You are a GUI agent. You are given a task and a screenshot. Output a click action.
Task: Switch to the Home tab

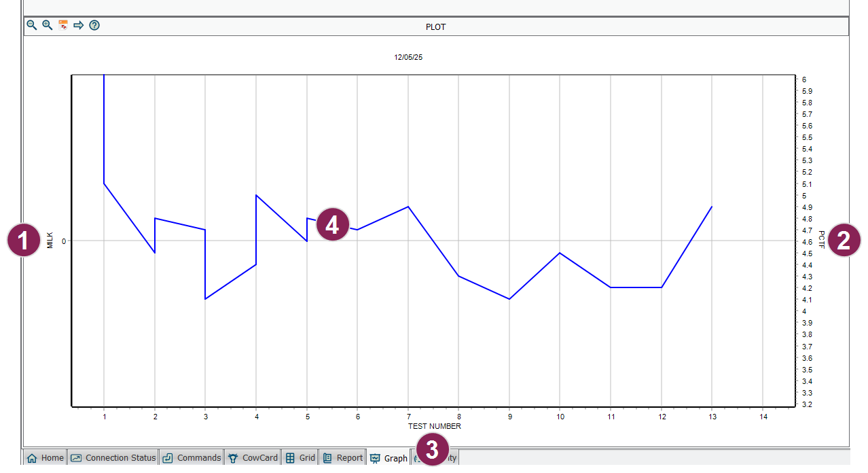coord(45,458)
